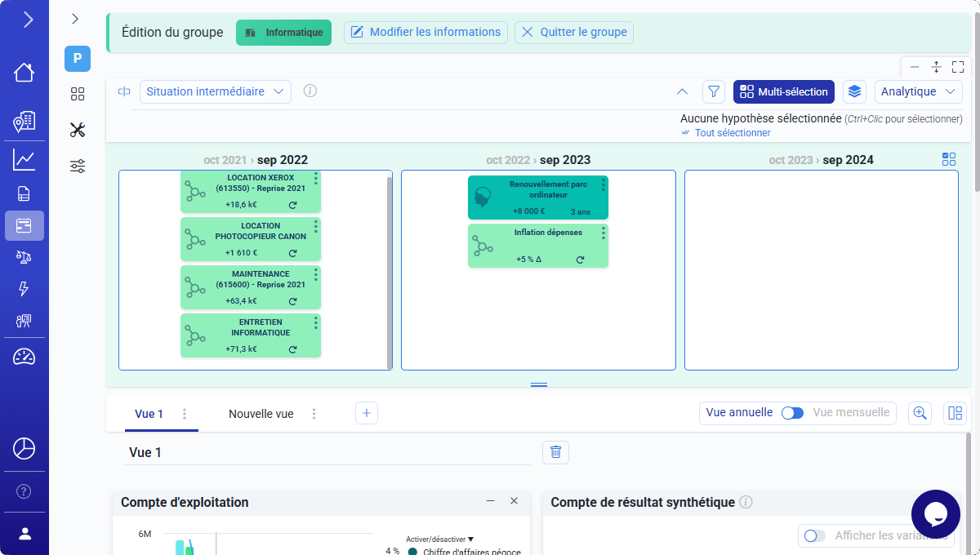Open the filter funnel icon
The height and width of the screenshot is (555, 980).
point(714,92)
